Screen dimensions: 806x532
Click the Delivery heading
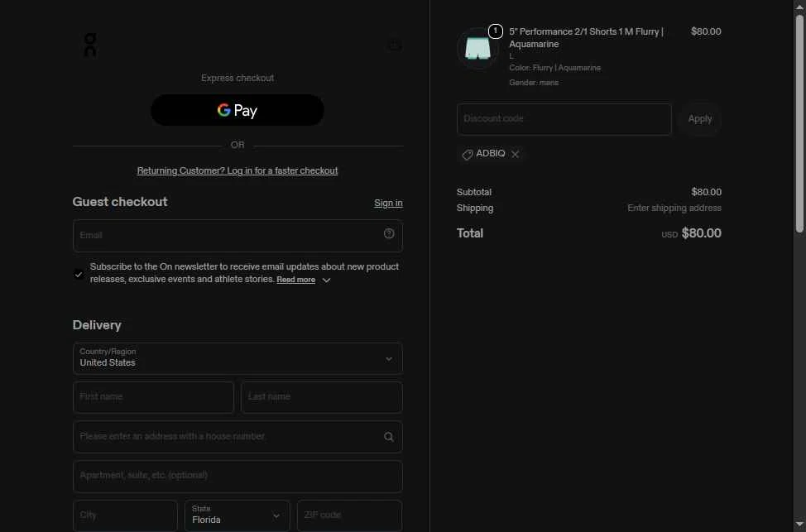tap(97, 325)
